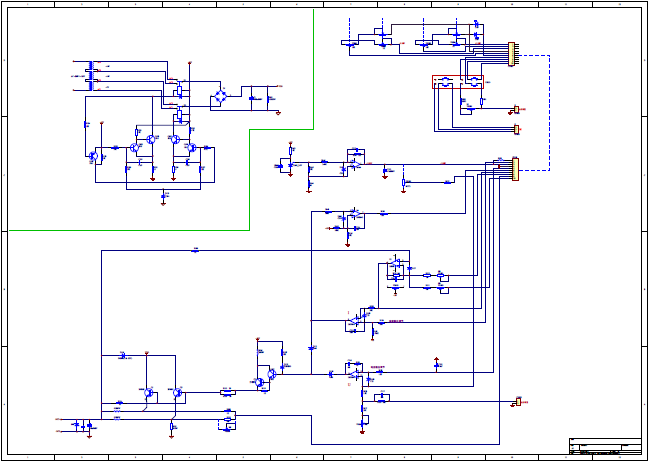Click the four-pin connector below relay block

pos(516,130)
